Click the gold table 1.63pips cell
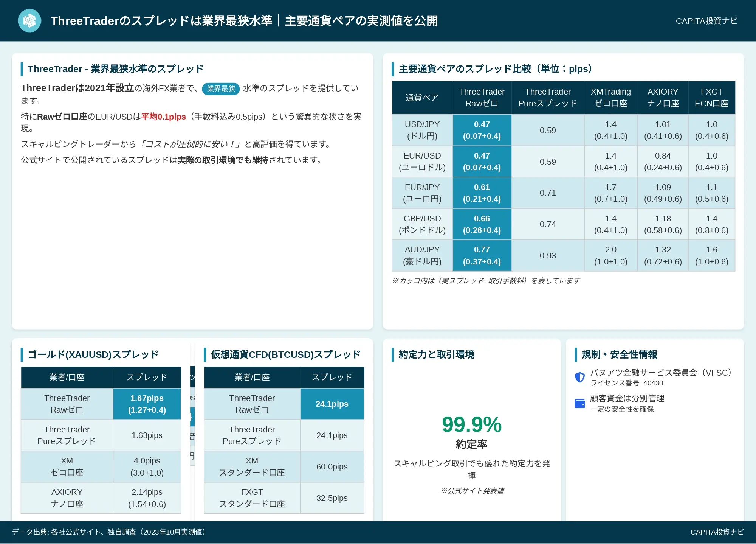Screen dimensions: 756x544 [x=147, y=435]
